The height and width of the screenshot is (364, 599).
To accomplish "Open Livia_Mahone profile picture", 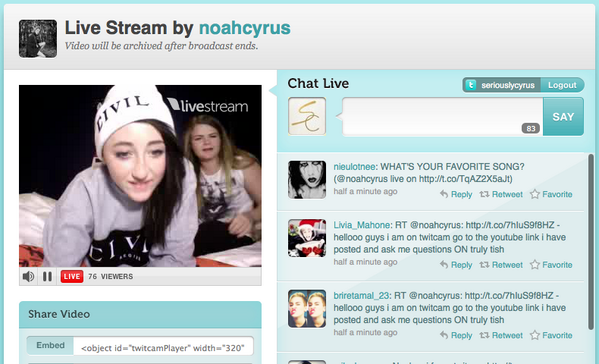I will coord(307,238).
